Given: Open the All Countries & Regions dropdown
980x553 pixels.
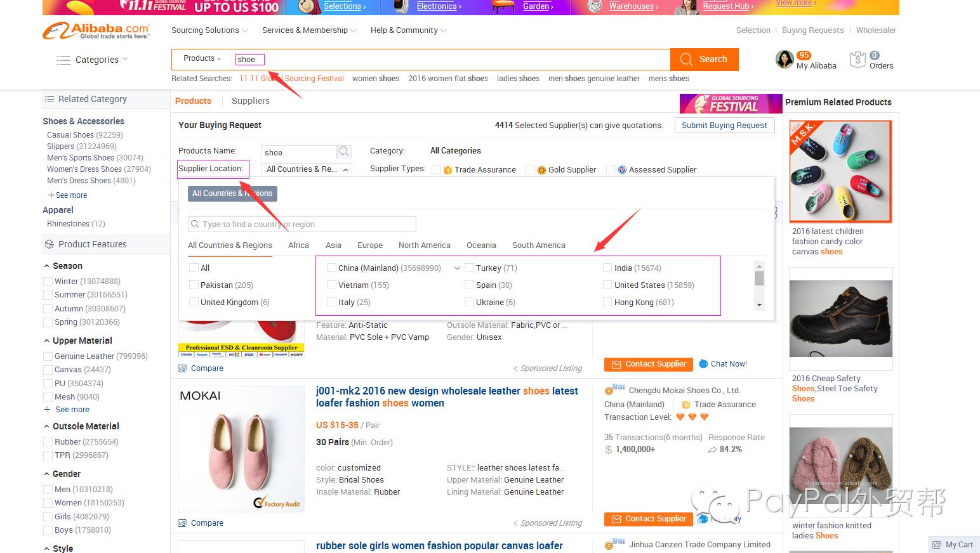Looking at the screenshot, I should [x=307, y=169].
